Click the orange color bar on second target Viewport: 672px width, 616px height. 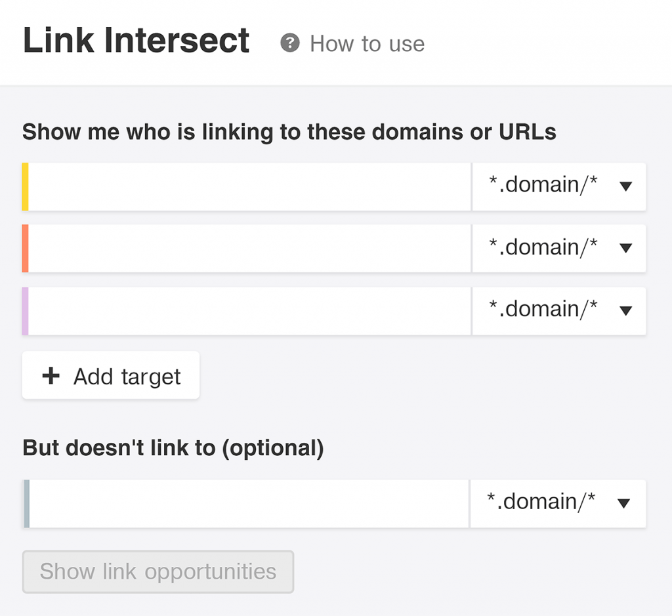click(25, 249)
